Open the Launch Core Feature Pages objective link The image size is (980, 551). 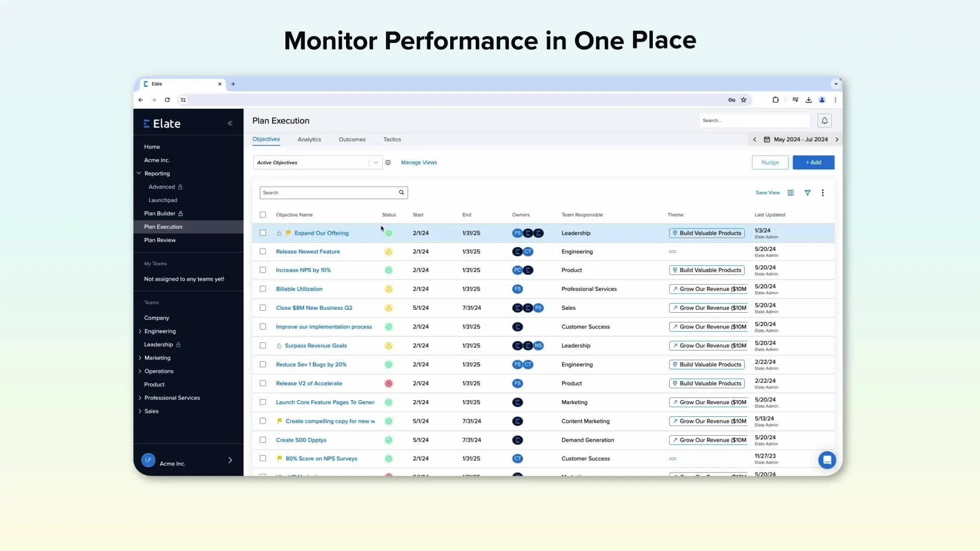pyautogui.click(x=325, y=403)
